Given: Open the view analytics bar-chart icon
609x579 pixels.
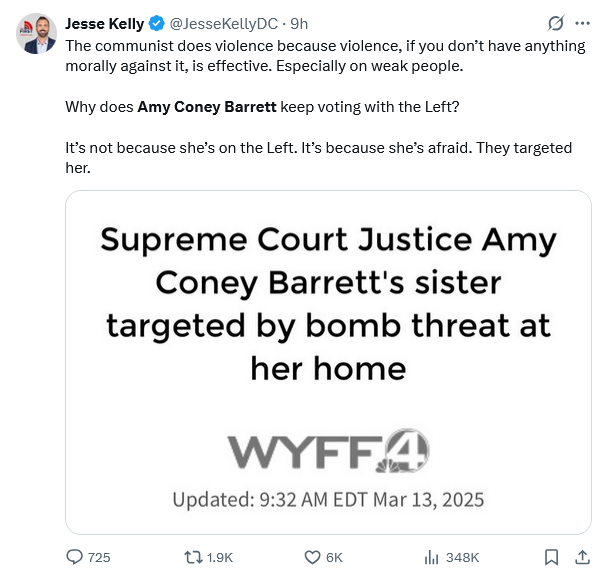Looking at the screenshot, I should point(431,557).
